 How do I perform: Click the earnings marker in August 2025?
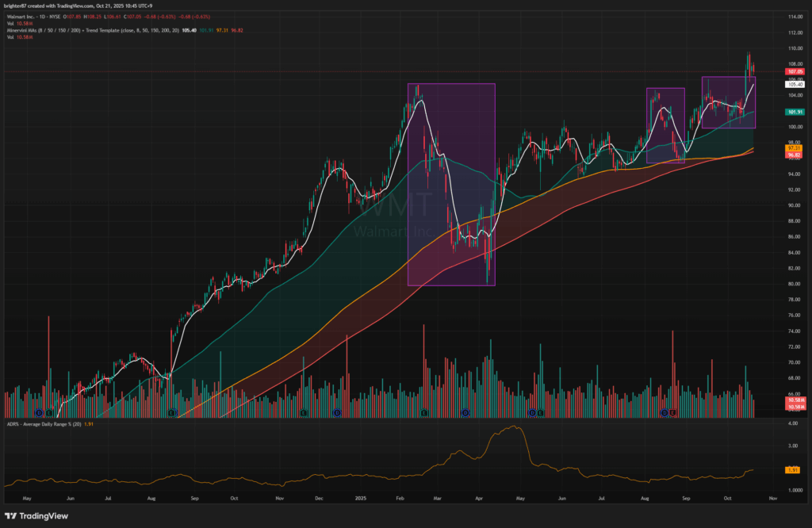[673, 412]
